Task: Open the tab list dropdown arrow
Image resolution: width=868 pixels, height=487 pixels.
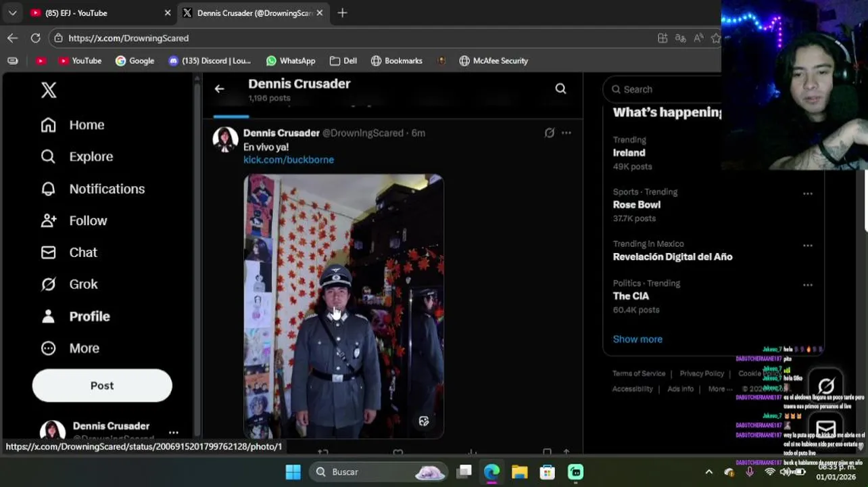Action: [12, 13]
